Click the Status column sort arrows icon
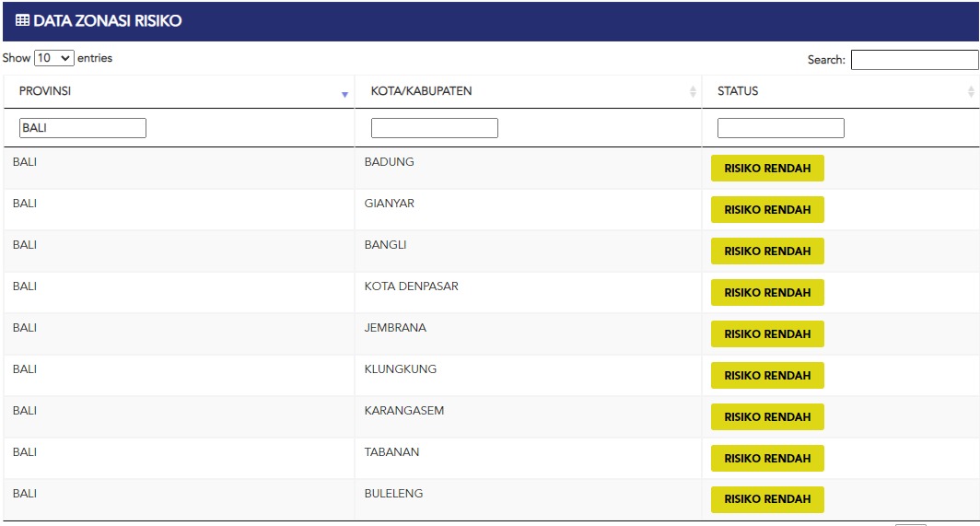The width and height of the screenshot is (980, 526). (x=971, y=92)
